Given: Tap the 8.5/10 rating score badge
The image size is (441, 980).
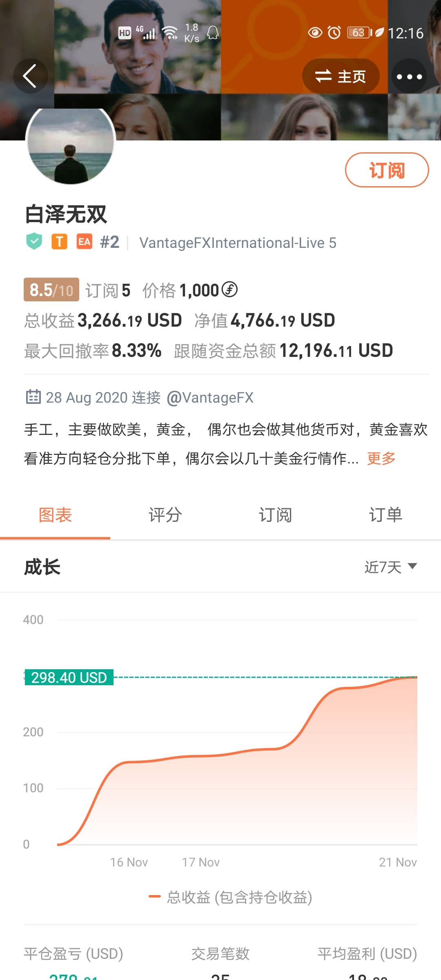Looking at the screenshot, I should tap(51, 290).
